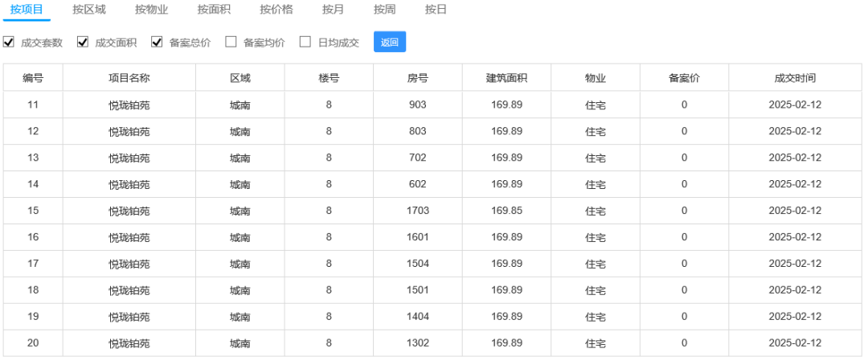Image resolution: width=868 pixels, height=361 pixels.
Task: Select row 20 project name 悦珑铂苑
Action: click(129, 343)
